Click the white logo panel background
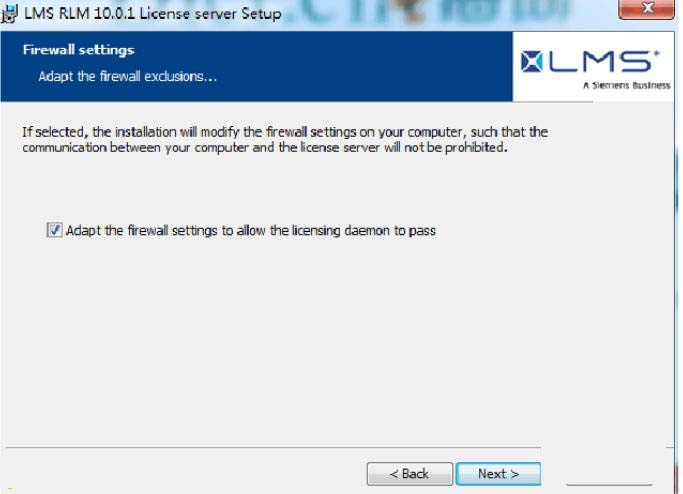This screenshot has width=683, height=494. 593,66
